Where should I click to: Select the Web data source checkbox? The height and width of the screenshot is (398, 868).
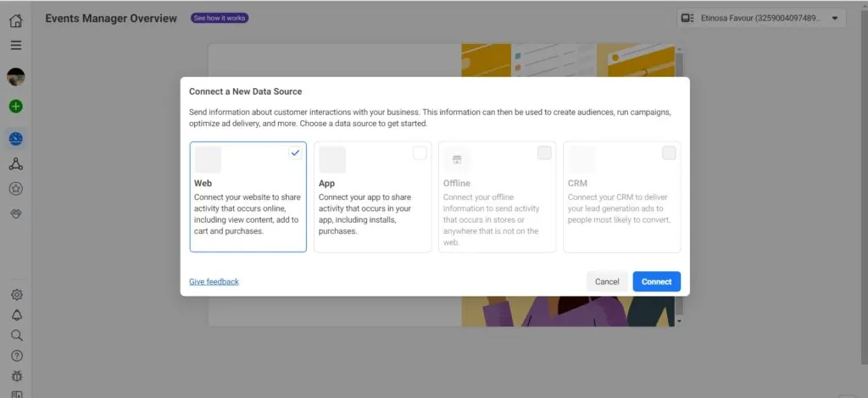(x=296, y=153)
